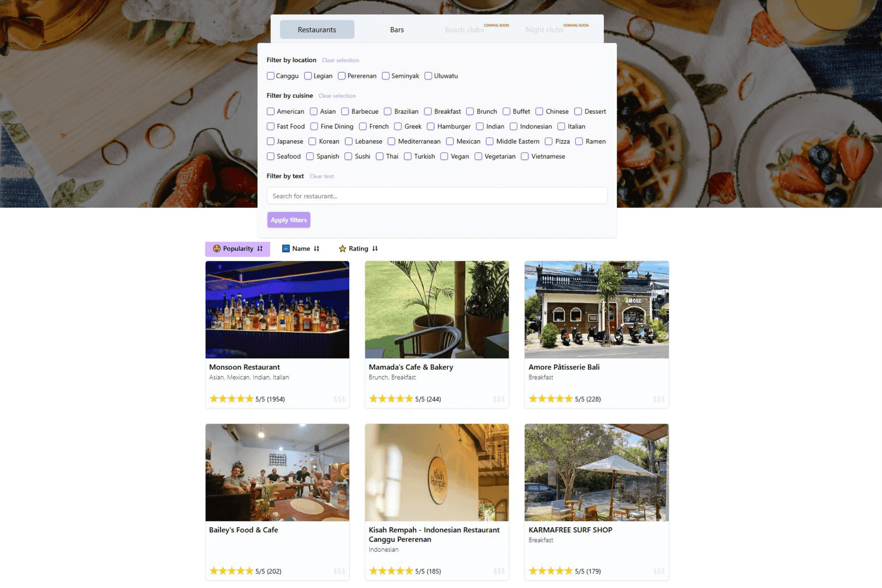882x588 pixels.
Task: Toggle the Canggu location checkbox
Action: click(x=271, y=75)
